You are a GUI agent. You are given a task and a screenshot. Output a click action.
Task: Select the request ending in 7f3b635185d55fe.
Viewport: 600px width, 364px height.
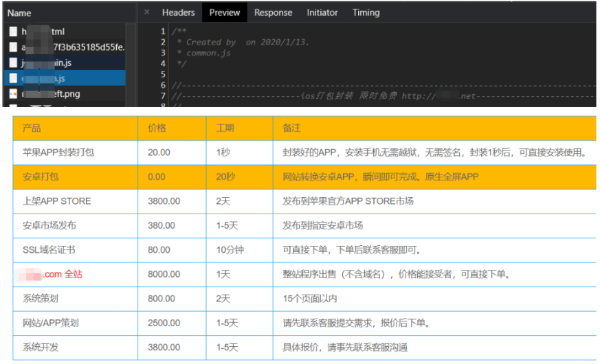pyautogui.click(x=65, y=47)
